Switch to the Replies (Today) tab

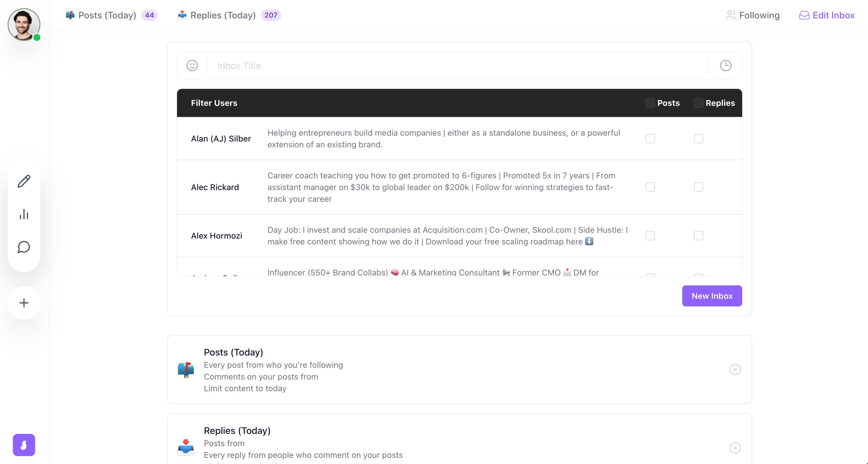point(222,15)
